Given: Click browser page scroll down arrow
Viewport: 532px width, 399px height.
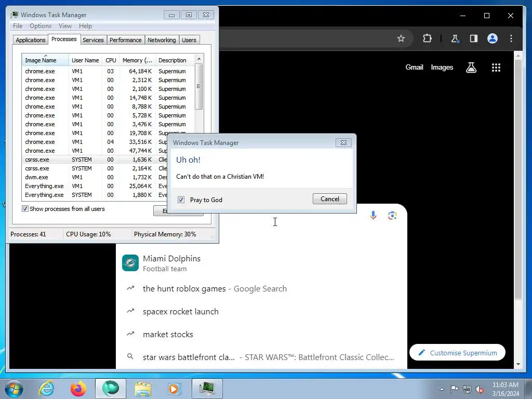Looking at the screenshot, I should [518, 364].
